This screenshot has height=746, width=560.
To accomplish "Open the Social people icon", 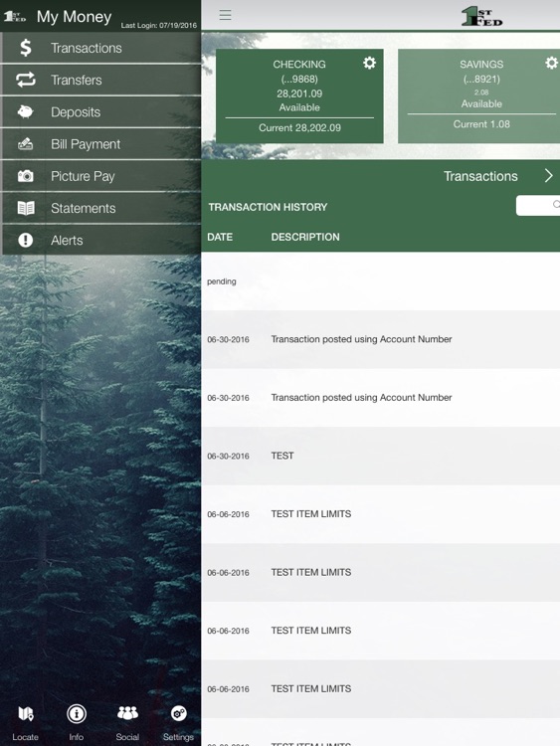I will [x=127, y=713].
